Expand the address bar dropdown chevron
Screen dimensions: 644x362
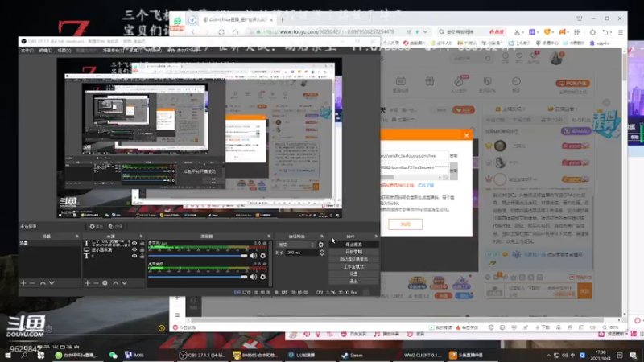(x=426, y=32)
